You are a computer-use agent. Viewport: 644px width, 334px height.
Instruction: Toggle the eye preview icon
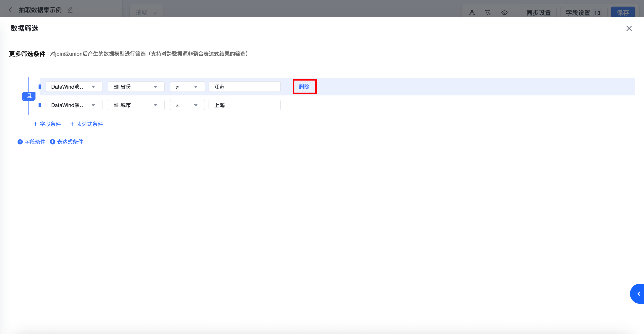[504, 13]
